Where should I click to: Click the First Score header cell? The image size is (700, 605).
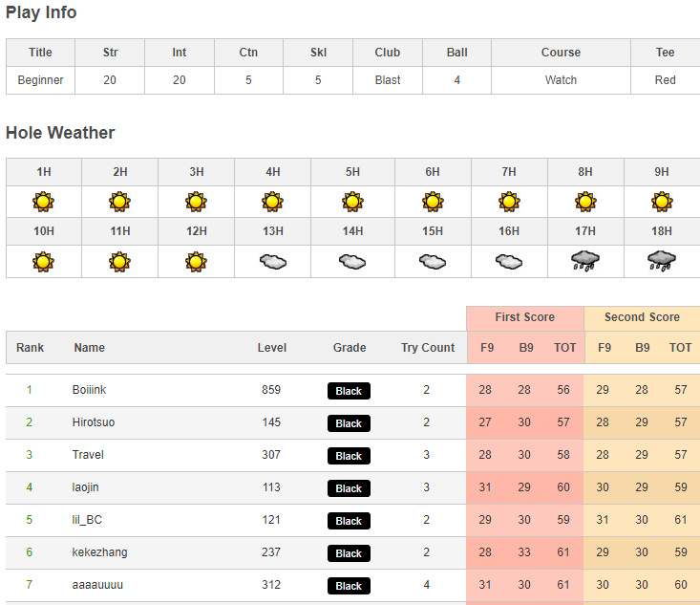[524, 317]
